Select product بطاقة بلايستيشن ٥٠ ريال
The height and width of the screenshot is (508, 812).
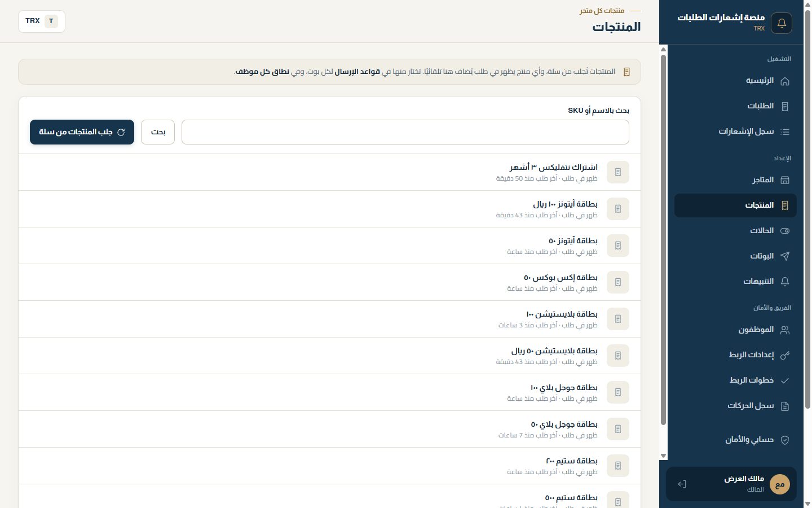[x=329, y=356]
